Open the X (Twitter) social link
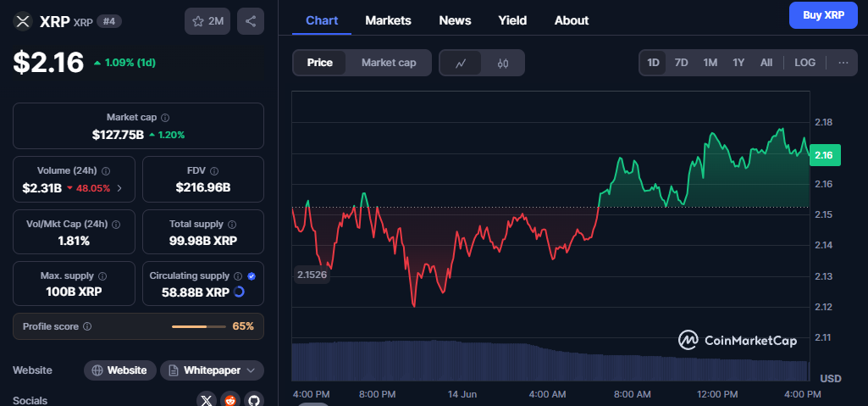Screen dimensions: 868x406 pos(207,401)
